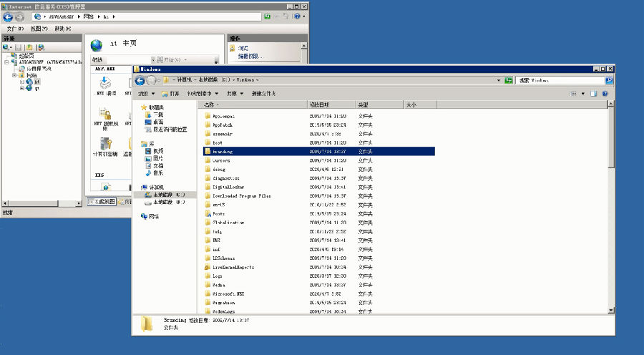Click the search magnifier icon in Explorer

609,80
